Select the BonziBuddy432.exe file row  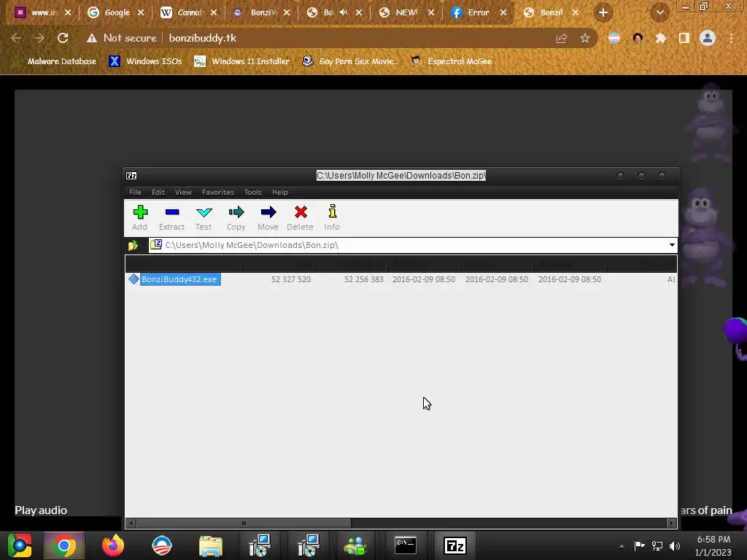[401, 279]
